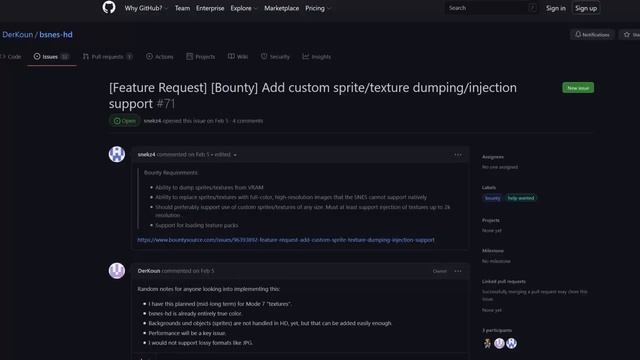Click the Linked pull requests heading
Image resolution: width=640 pixels, height=360 pixels.
click(504, 281)
